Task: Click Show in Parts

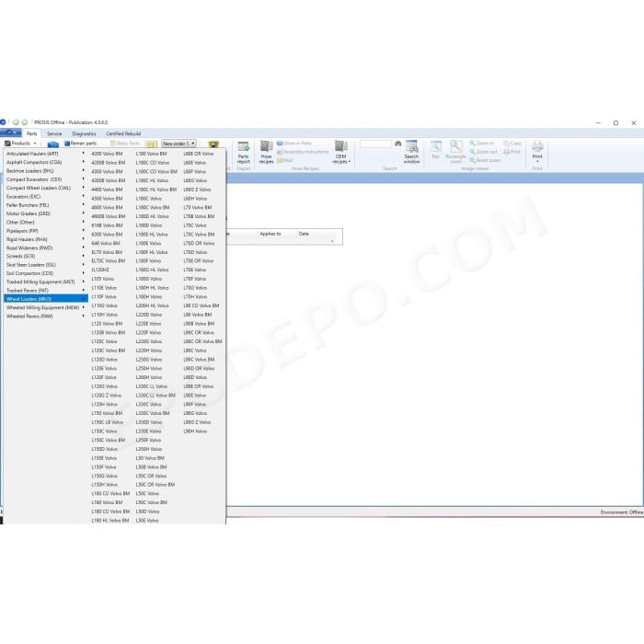Action: [x=294, y=144]
